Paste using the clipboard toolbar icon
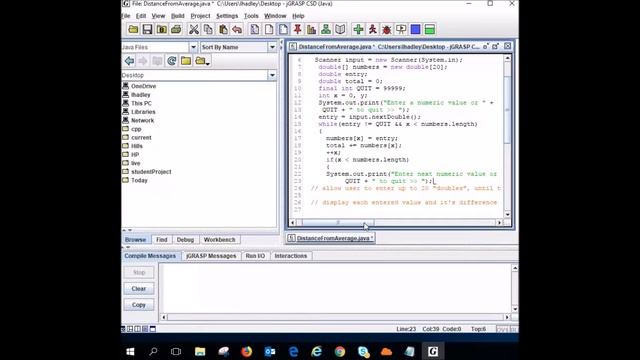 point(223,29)
